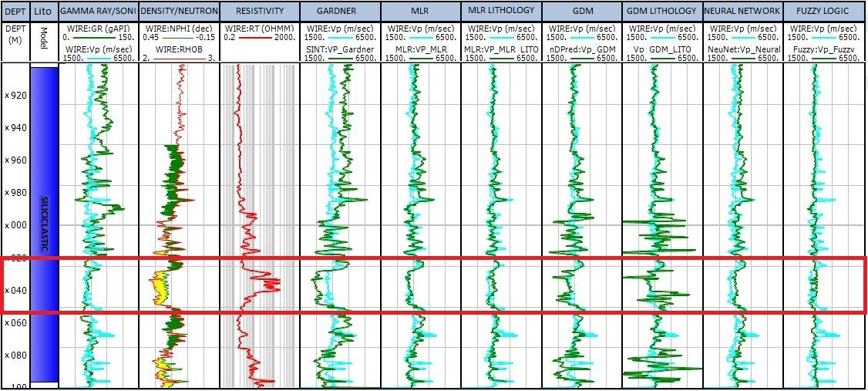Viewport: 868px width, 391px height.
Task: Click the MLR:VP_MLR_LITO curve label
Action: pyautogui.click(x=501, y=49)
